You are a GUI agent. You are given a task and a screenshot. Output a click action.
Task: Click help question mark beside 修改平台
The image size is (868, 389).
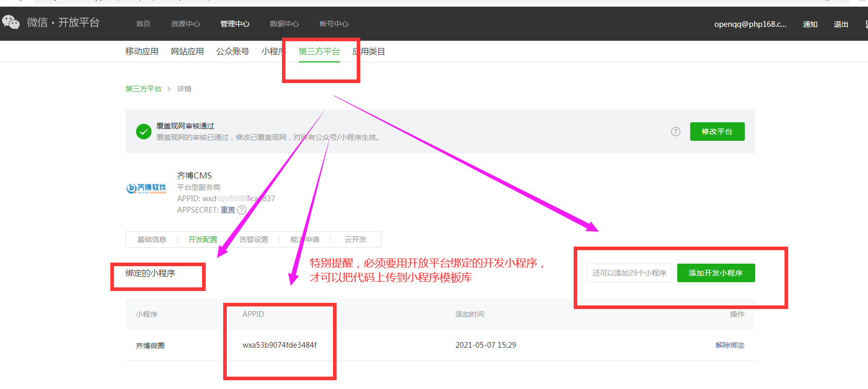pos(675,132)
